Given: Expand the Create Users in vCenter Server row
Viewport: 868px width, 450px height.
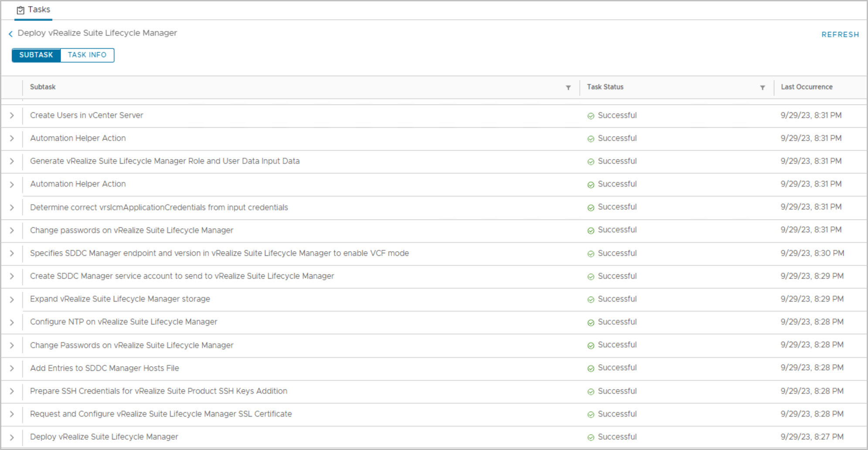Looking at the screenshot, I should (12, 115).
